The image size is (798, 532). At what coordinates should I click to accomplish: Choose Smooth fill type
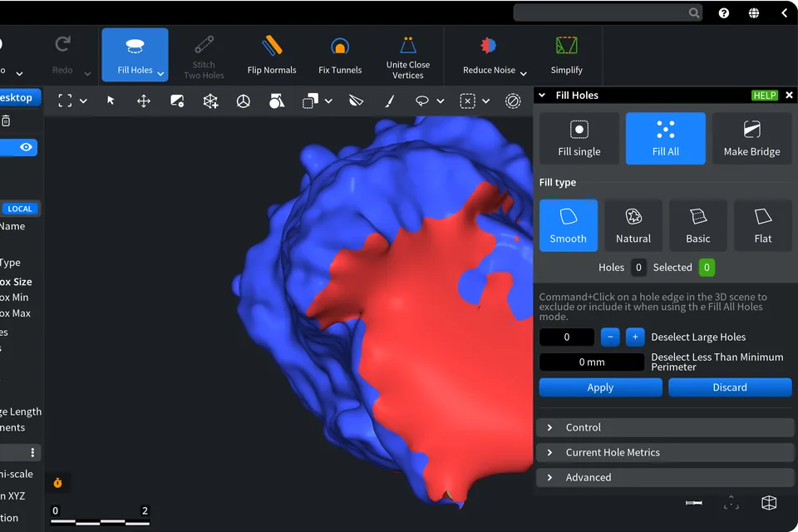coord(569,225)
